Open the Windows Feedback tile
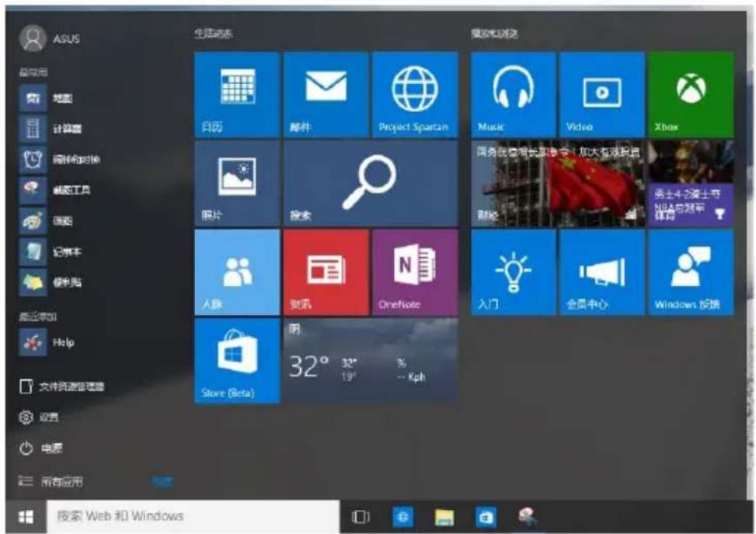756x534 pixels. point(691,272)
